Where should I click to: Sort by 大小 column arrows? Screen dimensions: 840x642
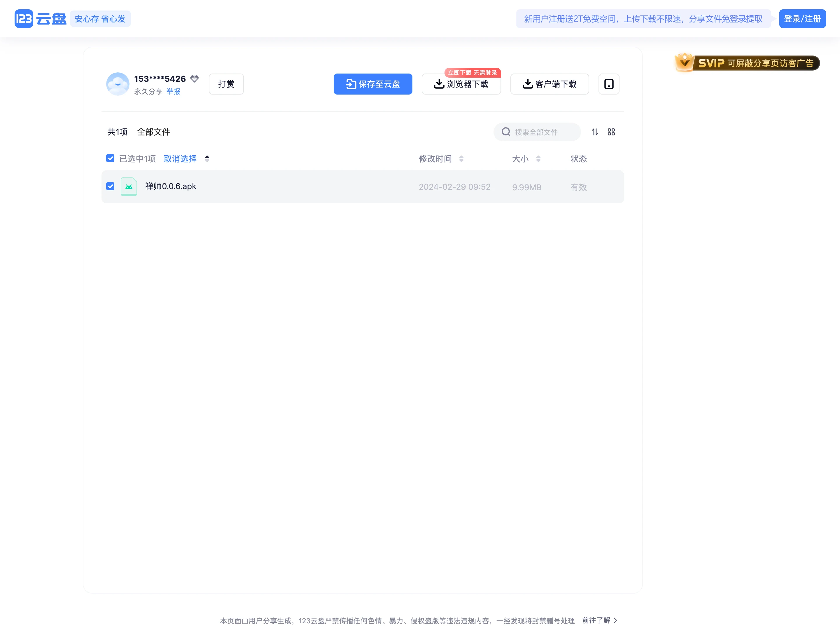(538, 158)
